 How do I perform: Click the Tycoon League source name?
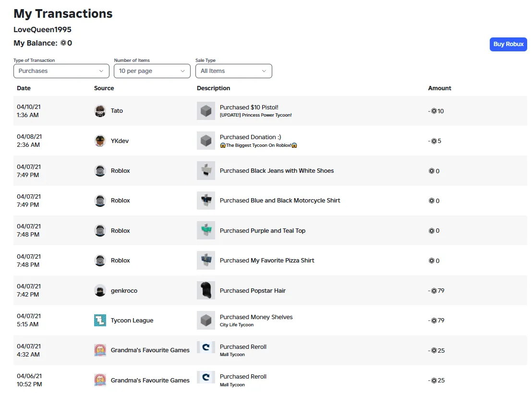coord(132,321)
